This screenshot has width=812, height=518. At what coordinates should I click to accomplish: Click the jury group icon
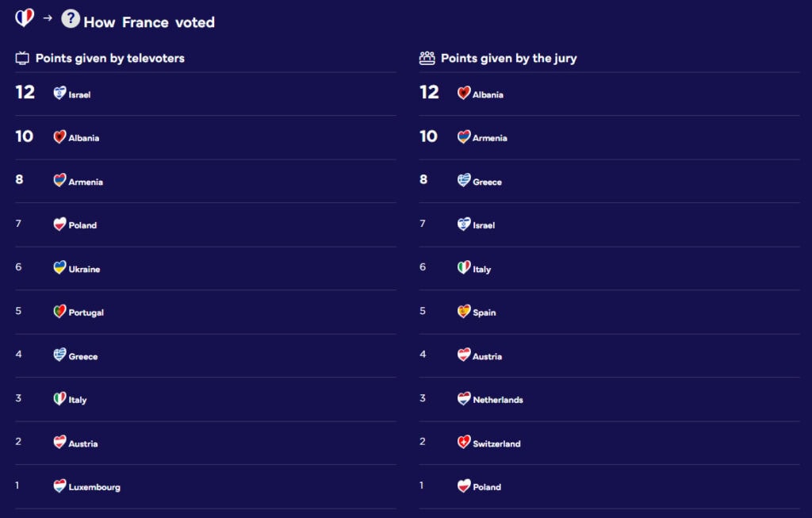tap(427, 58)
